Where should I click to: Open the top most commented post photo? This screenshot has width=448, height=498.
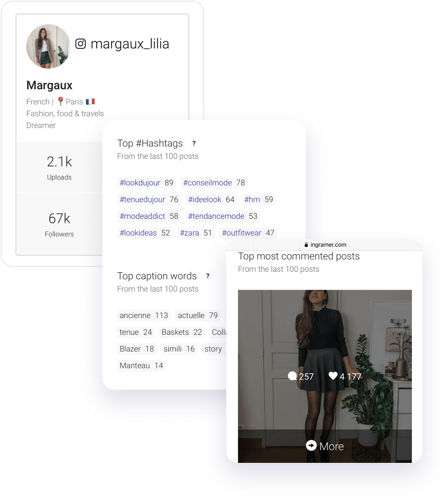pos(325,376)
